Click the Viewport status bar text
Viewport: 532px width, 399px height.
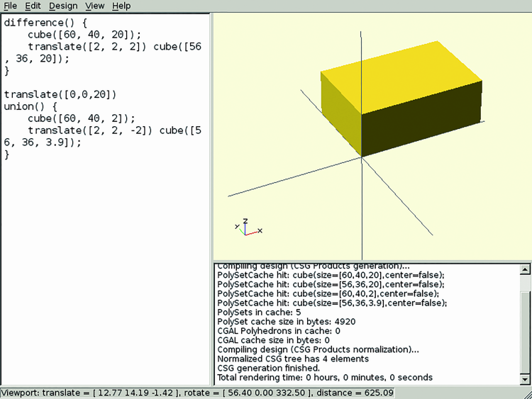pos(197,393)
